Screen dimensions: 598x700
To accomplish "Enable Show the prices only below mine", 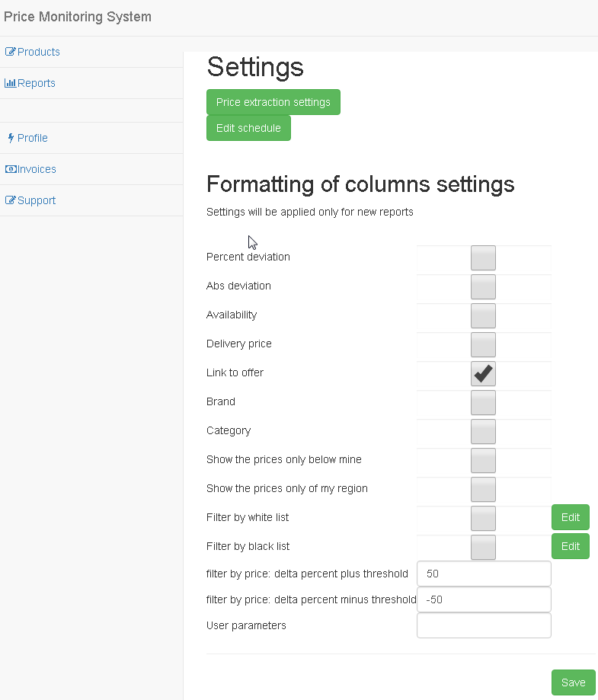I will click(483, 460).
